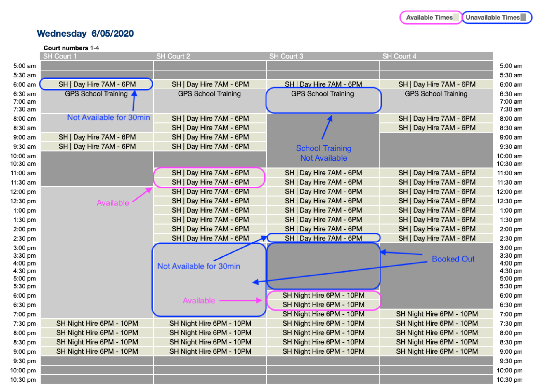Click the left-side 12:00 pm time label
The width and height of the screenshot is (544, 392).
[23, 192]
